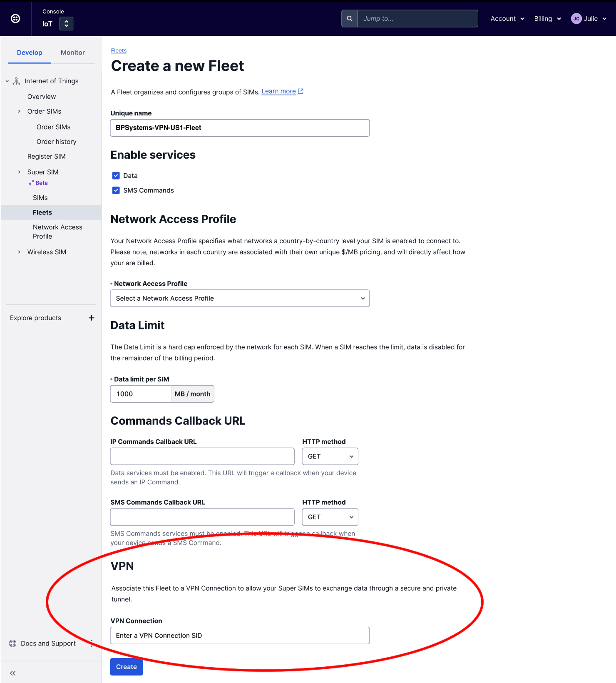This screenshot has height=683, width=616.
Task: Expand the Wireless SIM tree item
Action: [19, 252]
